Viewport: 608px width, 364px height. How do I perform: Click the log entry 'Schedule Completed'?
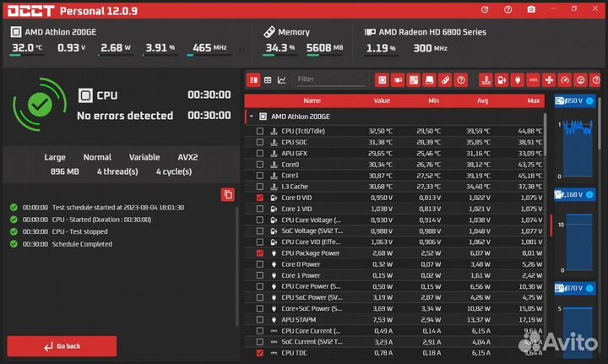[82, 244]
